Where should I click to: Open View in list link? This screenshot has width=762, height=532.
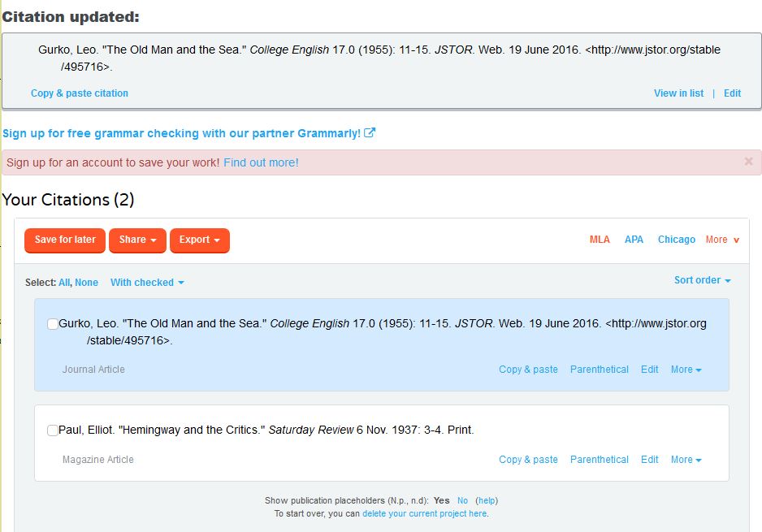coord(678,93)
